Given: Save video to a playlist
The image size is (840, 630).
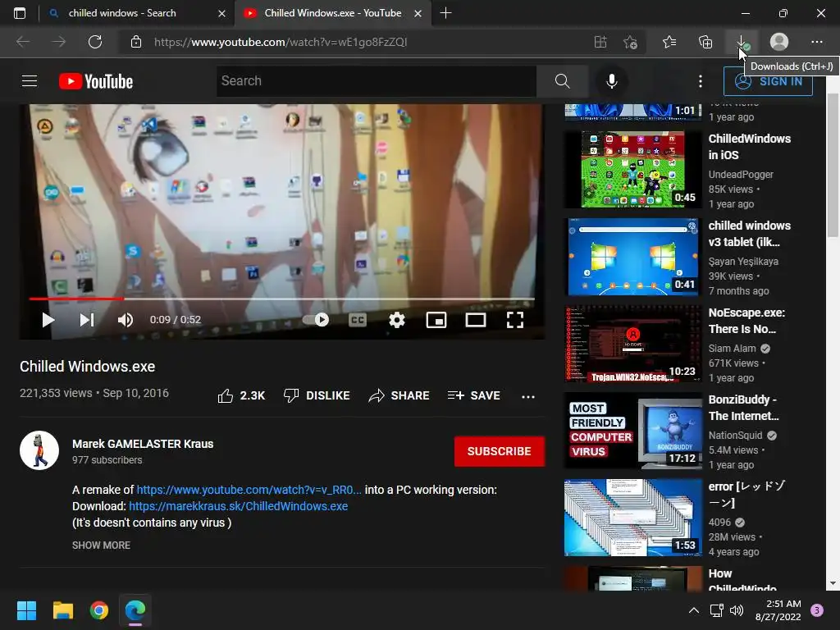Looking at the screenshot, I should (x=473, y=396).
